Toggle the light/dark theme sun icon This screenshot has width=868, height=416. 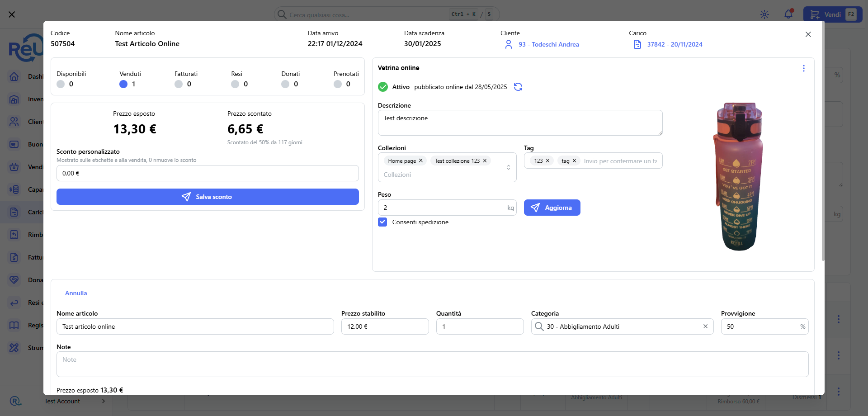[764, 14]
